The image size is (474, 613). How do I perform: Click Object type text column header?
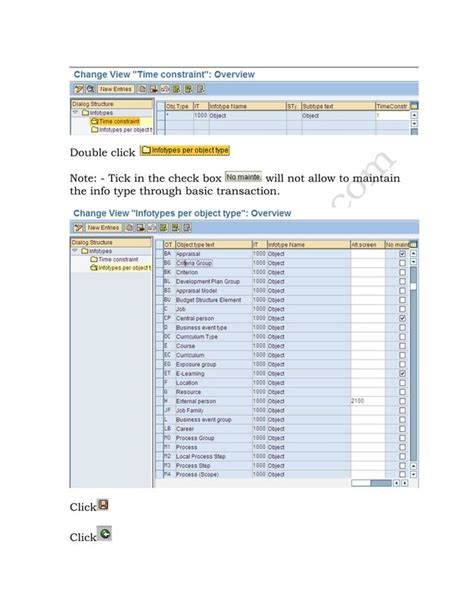213,245
